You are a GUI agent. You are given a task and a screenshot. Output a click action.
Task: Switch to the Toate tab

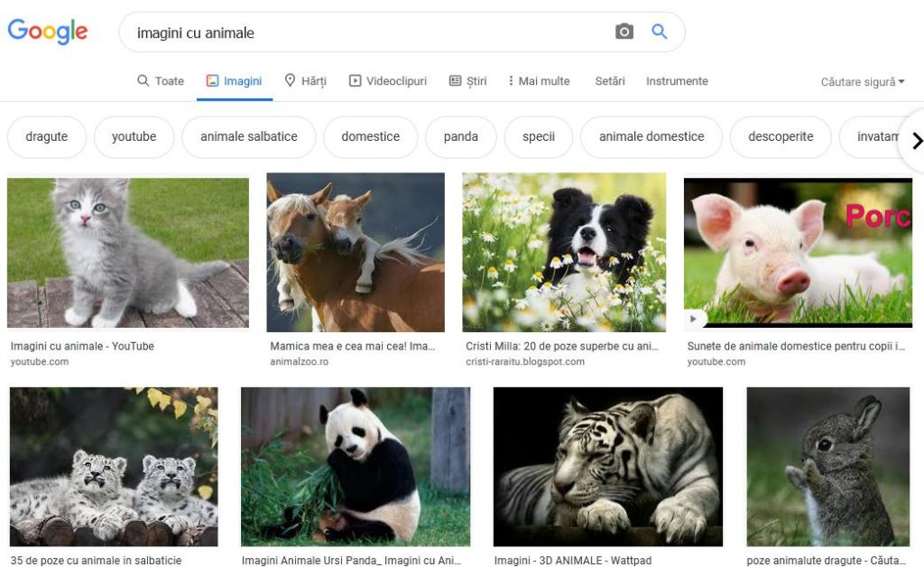point(161,81)
